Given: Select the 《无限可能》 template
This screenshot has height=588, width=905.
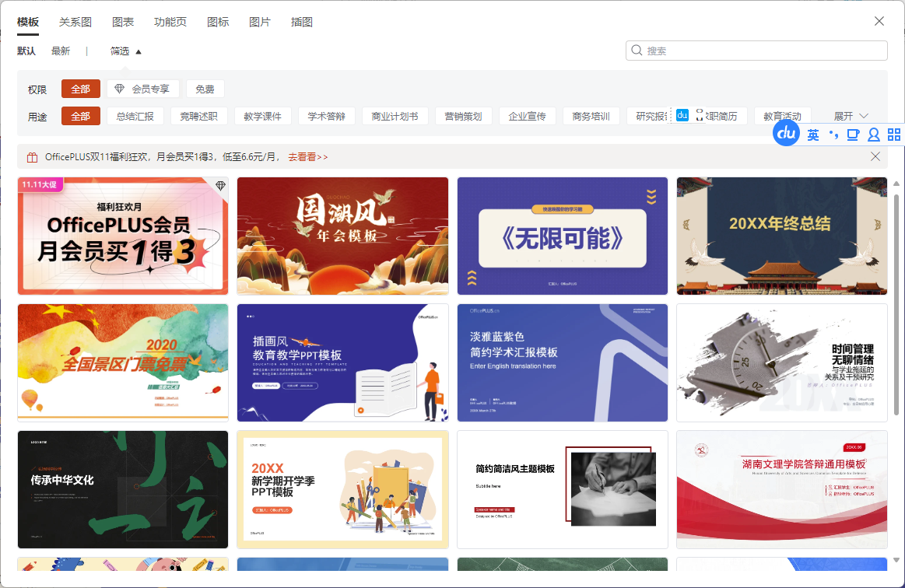Looking at the screenshot, I should click(x=562, y=236).
